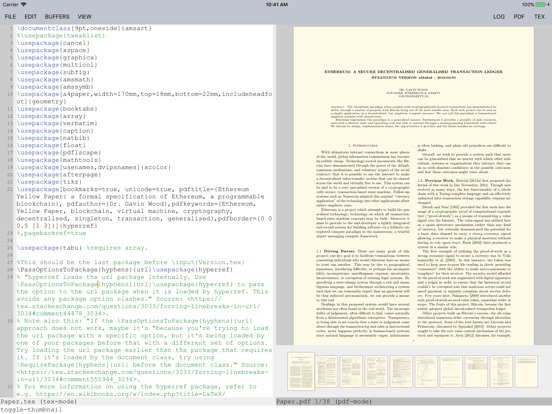The height and width of the screenshot is (414, 552).
Task: Tap the 10:41 AM clock
Action: tap(276, 5)
